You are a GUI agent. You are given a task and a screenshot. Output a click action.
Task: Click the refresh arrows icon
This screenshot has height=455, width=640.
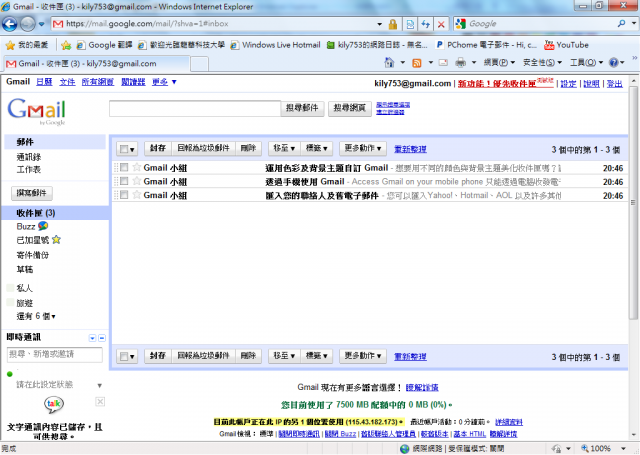click(426, 24)
